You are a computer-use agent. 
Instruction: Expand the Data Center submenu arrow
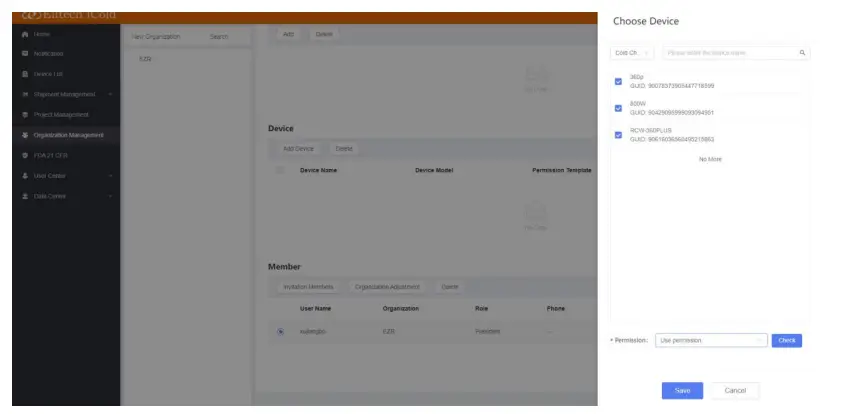[x=110, y=197]
